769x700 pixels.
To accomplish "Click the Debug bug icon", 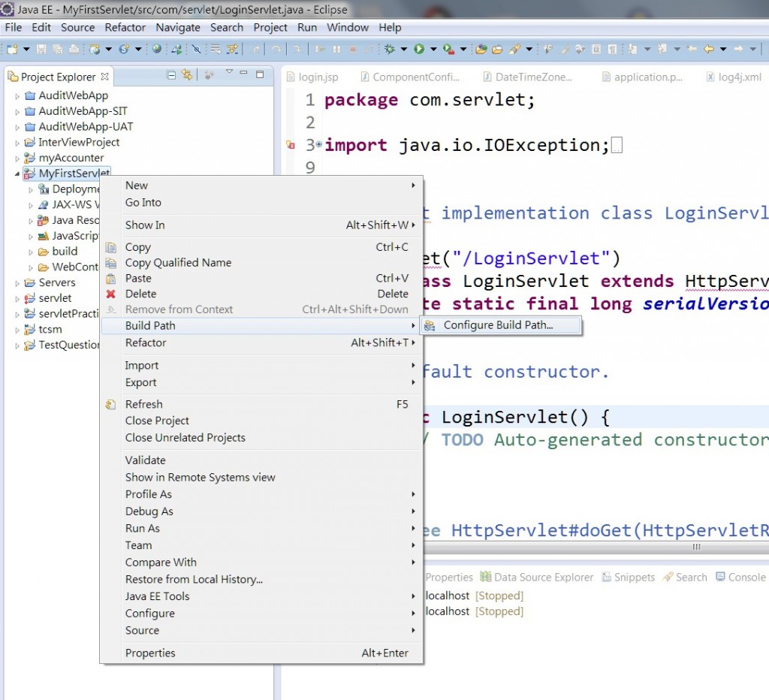I will pyautogui.click(x=390, y=49).
